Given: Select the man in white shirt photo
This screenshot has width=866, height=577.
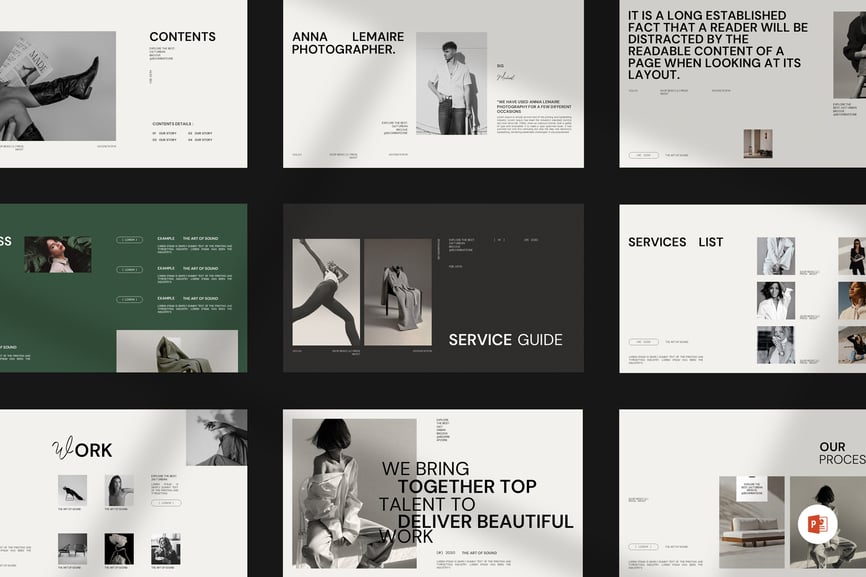Looking at the screenshot, I should 451,84.
